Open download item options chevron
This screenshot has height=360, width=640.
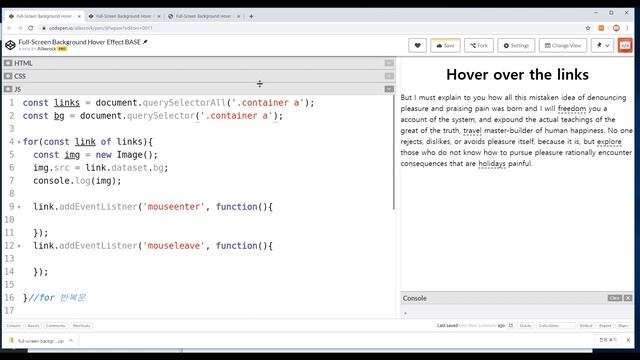pos(71,340)
